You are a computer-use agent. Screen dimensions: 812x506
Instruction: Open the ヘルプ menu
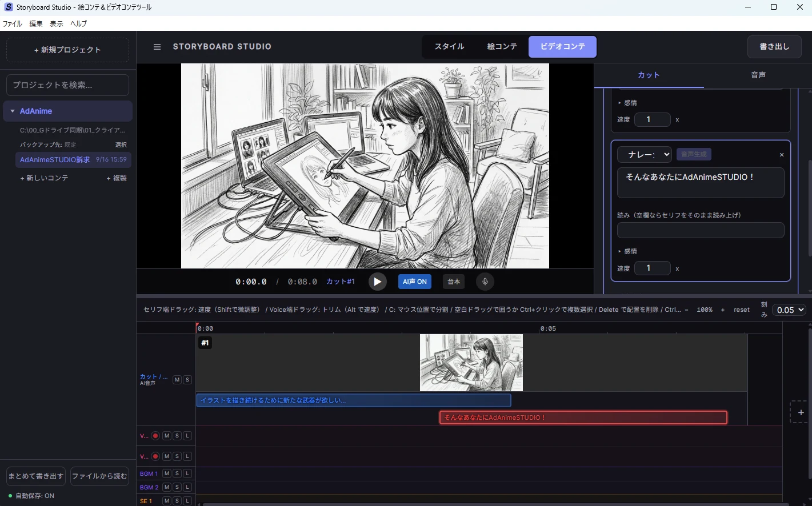click(79, 23)
